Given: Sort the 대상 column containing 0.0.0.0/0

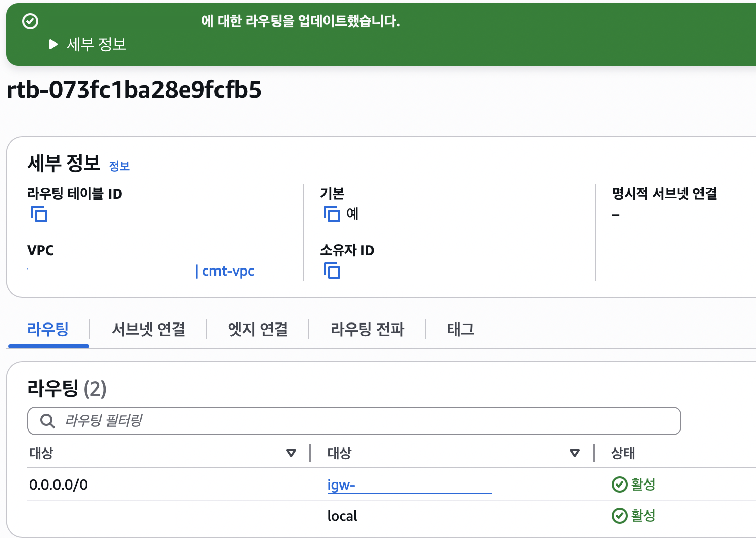Looking at the screenshot, I should [291, 453].
